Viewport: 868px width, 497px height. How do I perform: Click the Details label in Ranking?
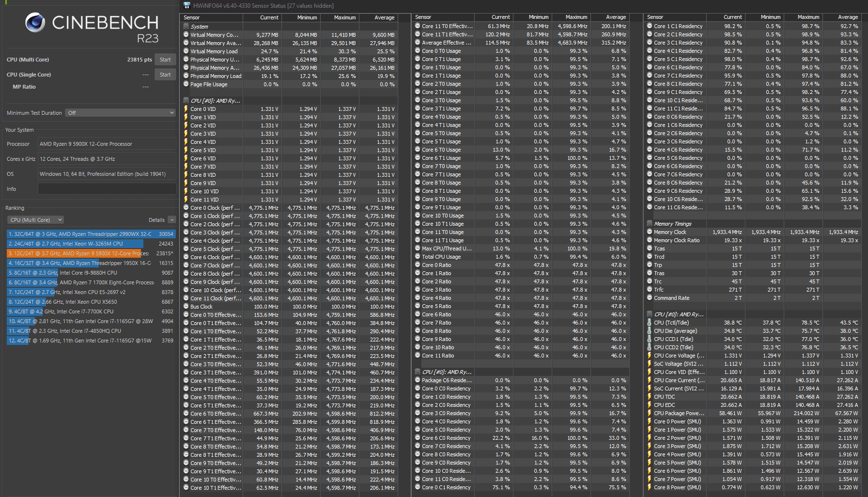[156, 220]
